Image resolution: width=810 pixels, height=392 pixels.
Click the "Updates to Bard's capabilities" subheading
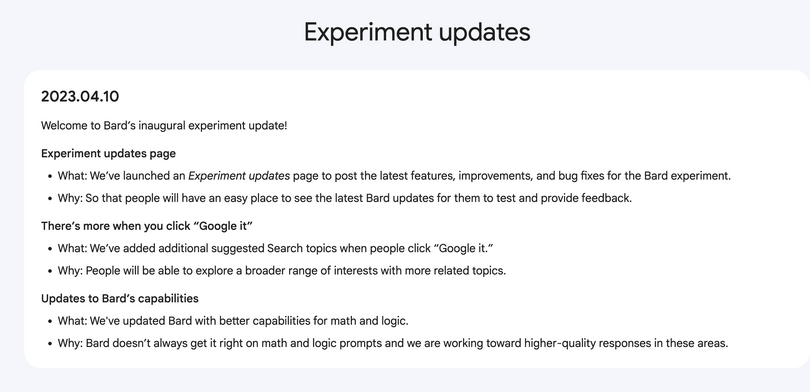click(120, 299)
